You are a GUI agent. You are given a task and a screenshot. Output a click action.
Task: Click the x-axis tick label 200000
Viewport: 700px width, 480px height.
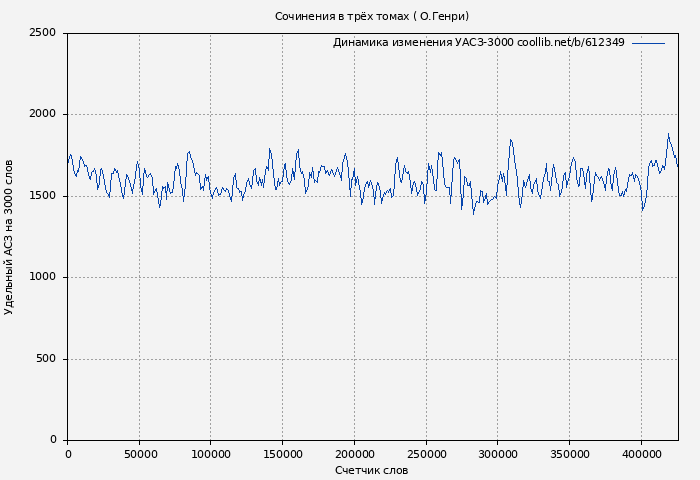click(354, 455)
